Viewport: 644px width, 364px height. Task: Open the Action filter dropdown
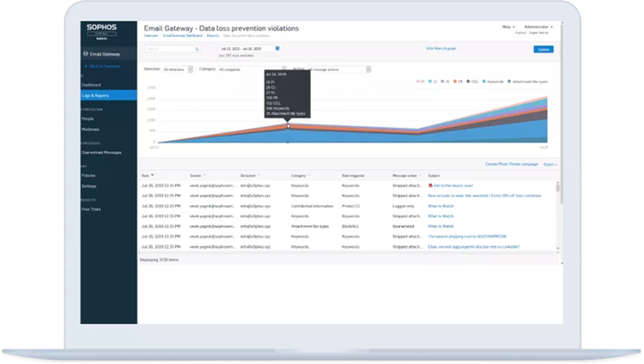pyautogui.click(x=339, y=70)
